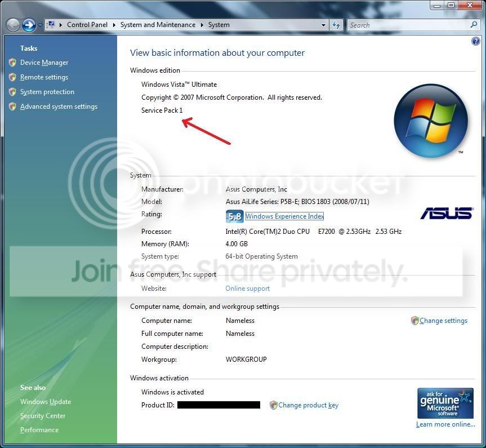The height and width of the screenshot is (448, 486).
Task: Expand the arrow before Control Panel breadcrumb
Action: 61,25
